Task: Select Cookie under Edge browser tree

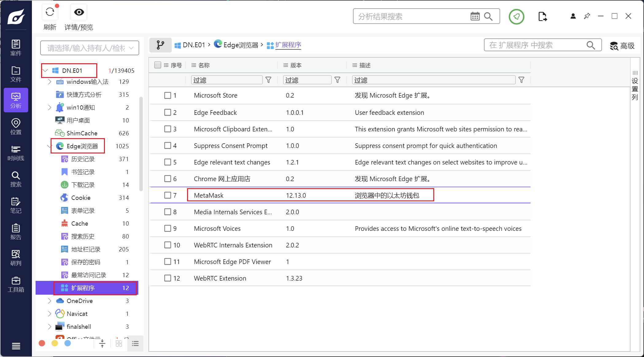Action: tap(81, 198)
